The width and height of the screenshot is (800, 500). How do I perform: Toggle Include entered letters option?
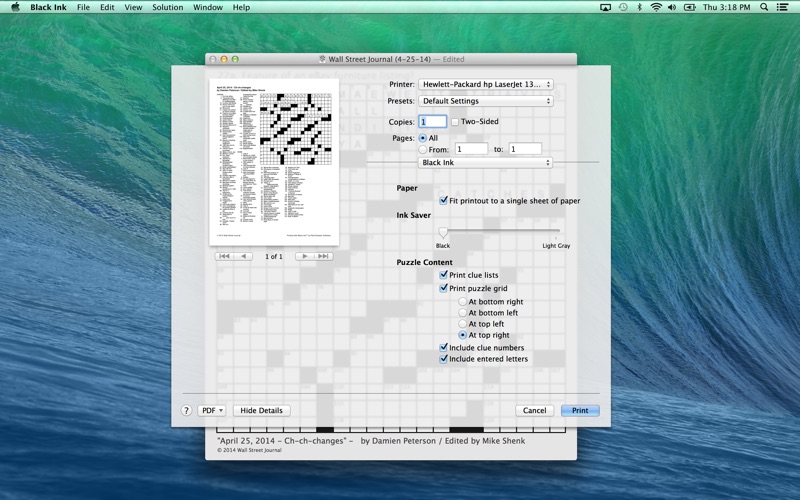click(444, 359)
